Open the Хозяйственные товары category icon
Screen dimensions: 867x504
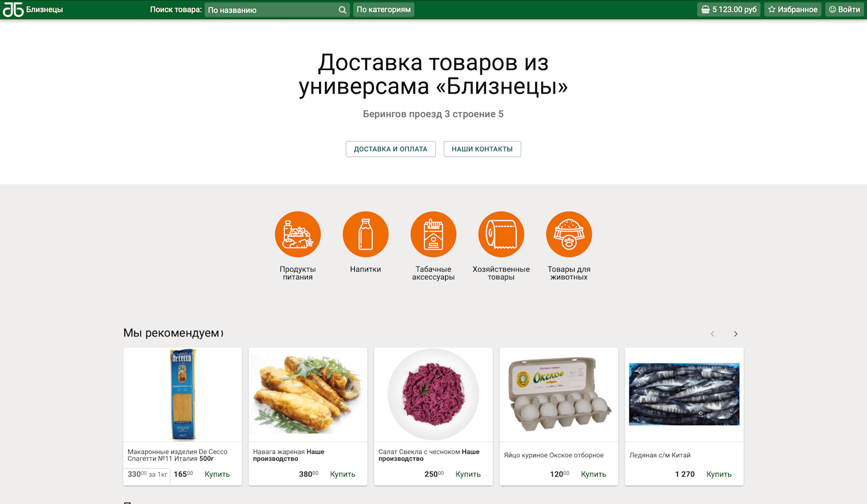click(501, 234)
